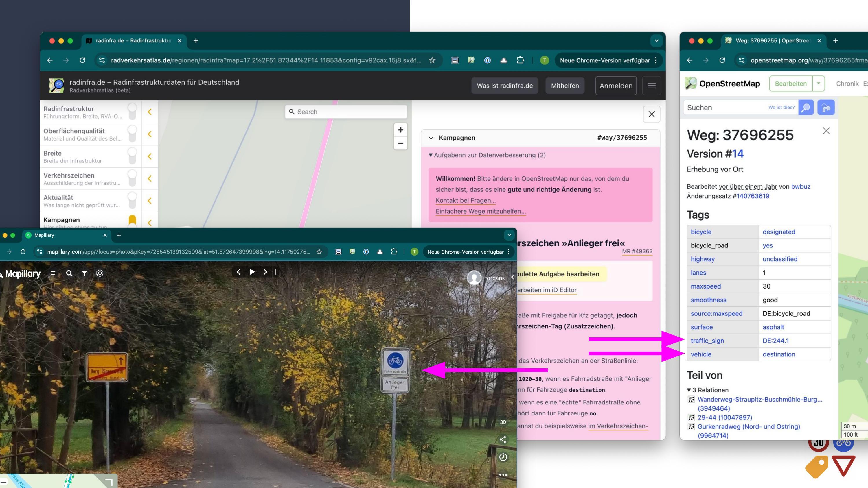Screen dimensions: 868x488
Task: Click the OpenStreetMap search magnifier button
Action: coord(806,108)
